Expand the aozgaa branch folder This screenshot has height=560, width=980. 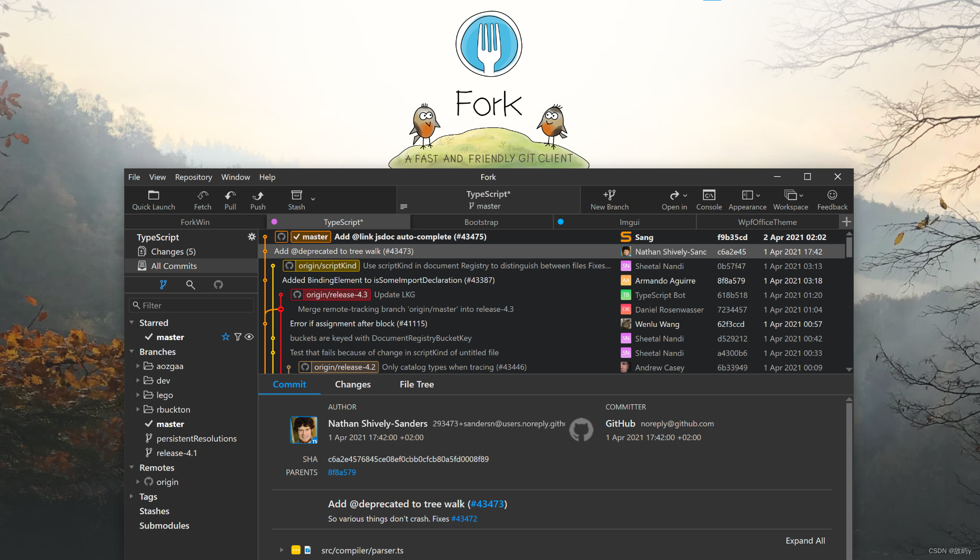138,366
